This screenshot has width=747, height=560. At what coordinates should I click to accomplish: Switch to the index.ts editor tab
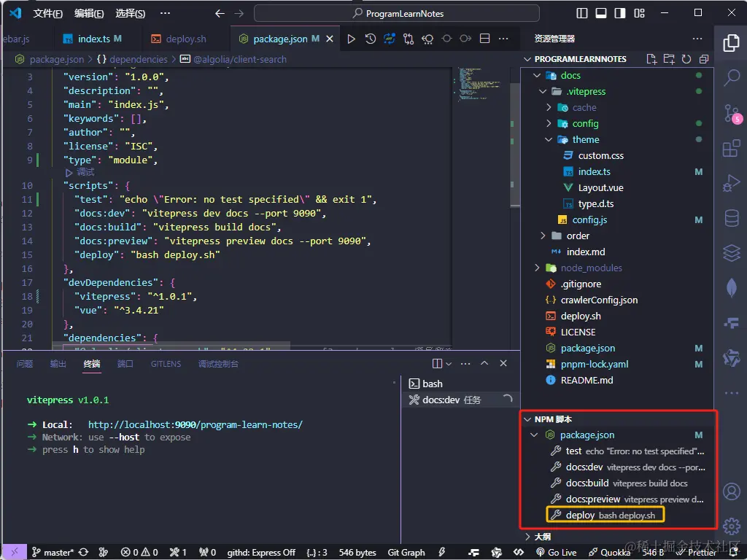[93, 39]
